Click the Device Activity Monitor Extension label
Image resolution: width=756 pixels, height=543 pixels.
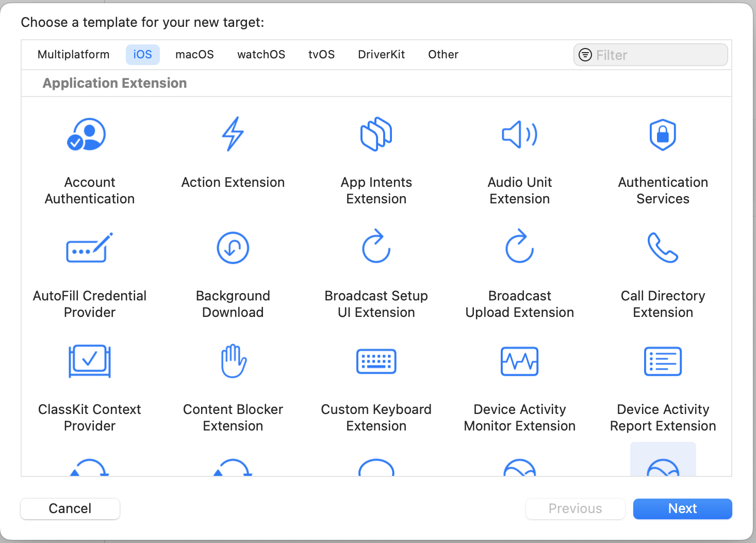[x=520, y=418]
